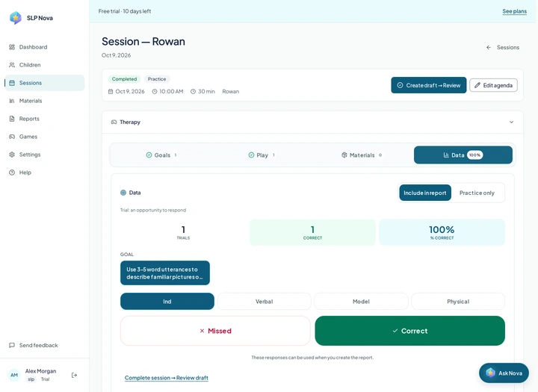
Task: Click the 1 TRIALS stat
Action: 183,232
